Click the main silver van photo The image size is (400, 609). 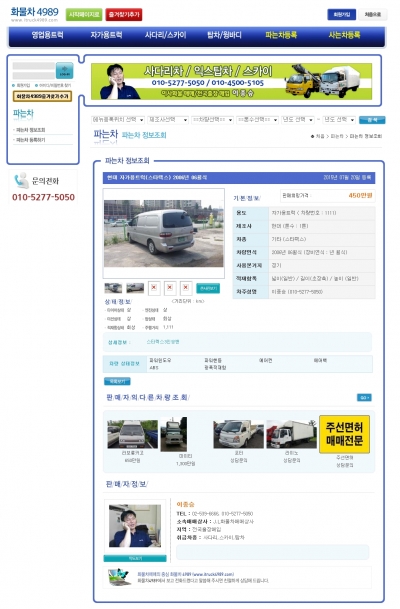163,233
